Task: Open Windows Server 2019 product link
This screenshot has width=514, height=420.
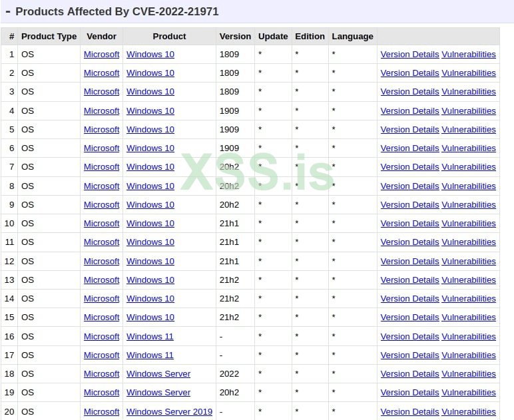Action: pyautogui.click(x=170, y=412)
